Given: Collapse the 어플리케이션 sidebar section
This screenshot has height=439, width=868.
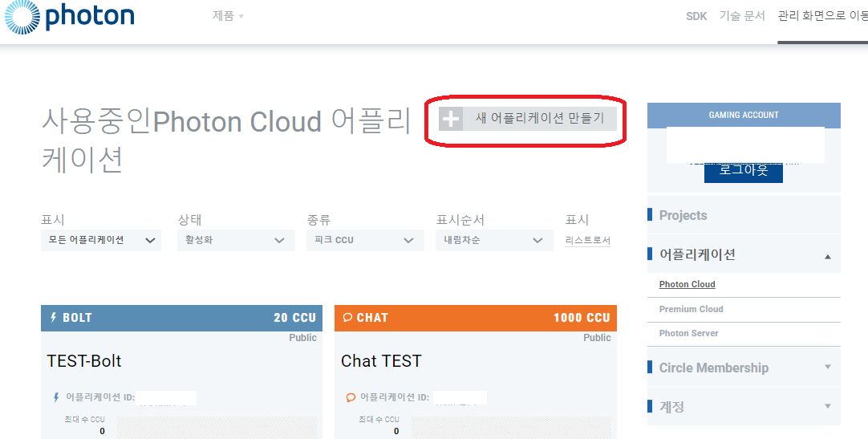Looking at the screenshot, I should click(744, 254).
